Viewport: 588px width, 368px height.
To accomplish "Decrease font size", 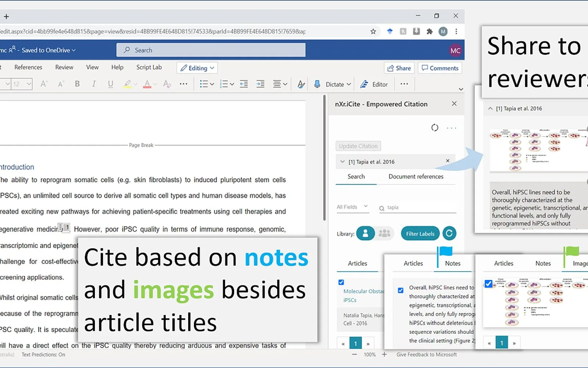I will [x=61, y=84].
